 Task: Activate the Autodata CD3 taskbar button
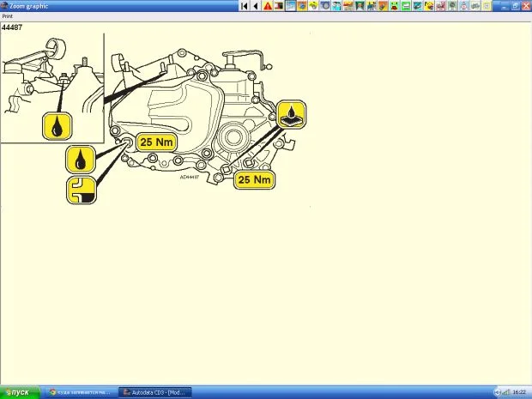(156, 392)
